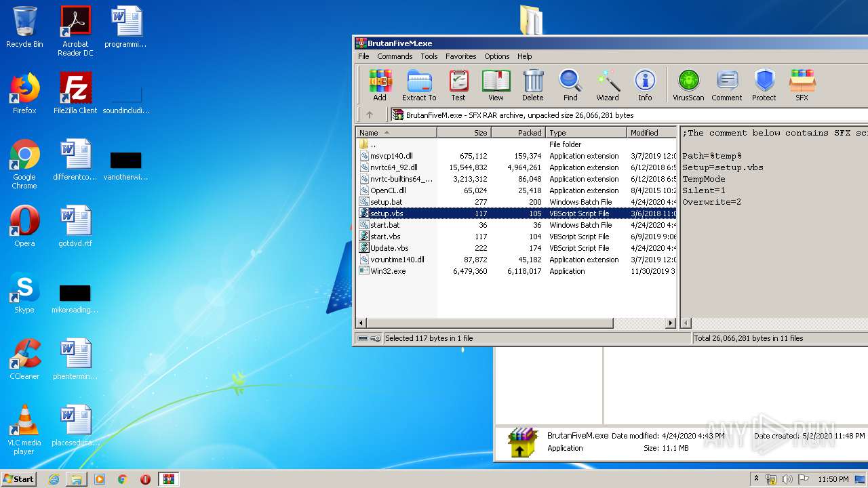
Task: Open Skype desktop shortcut
Action: click(24, 293)
